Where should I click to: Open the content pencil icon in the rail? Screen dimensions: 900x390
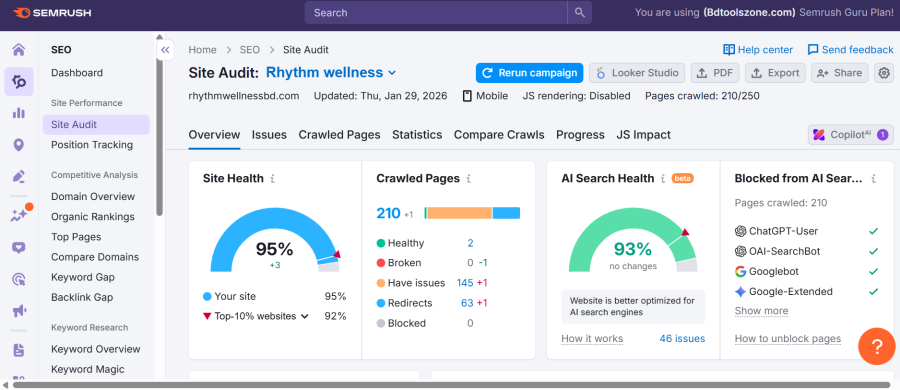(18, 176)
